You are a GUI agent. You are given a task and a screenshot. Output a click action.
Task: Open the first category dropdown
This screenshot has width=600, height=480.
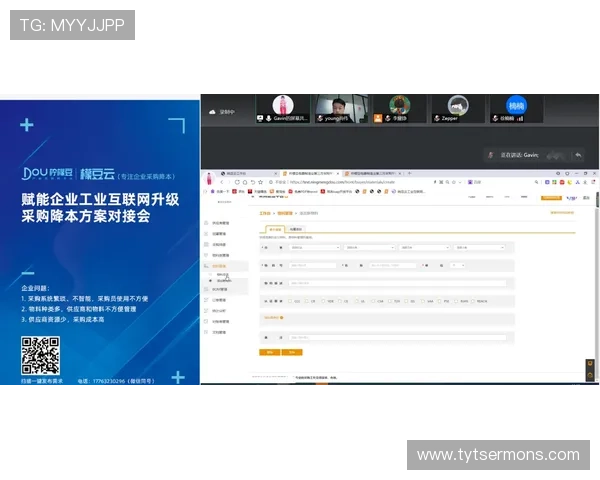pyautogui.click(x=315, y=248)
